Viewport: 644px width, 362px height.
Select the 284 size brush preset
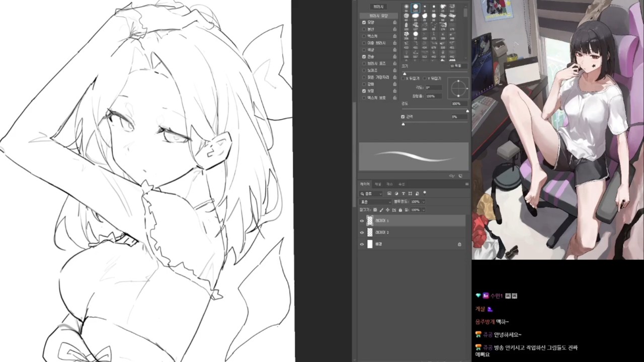424,26
